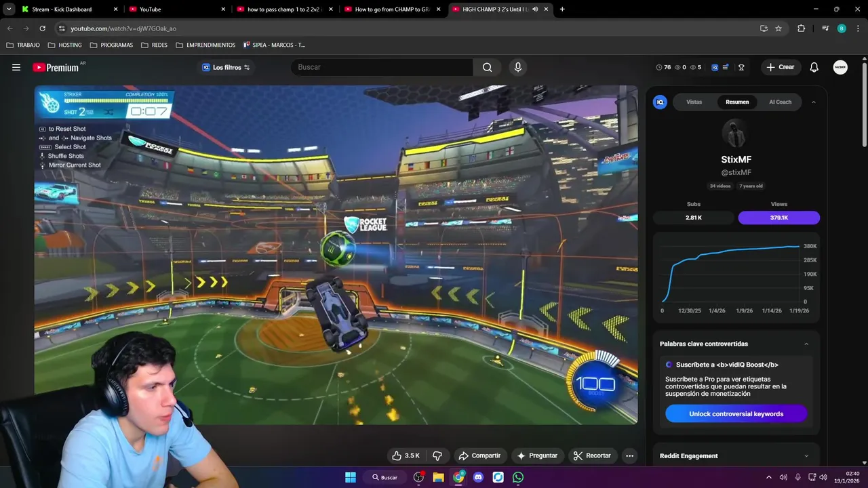The width and height of the screenshot is (868, 488).
Task: Collapse Palabras clave controvertidas section
Action: point(806,344)
